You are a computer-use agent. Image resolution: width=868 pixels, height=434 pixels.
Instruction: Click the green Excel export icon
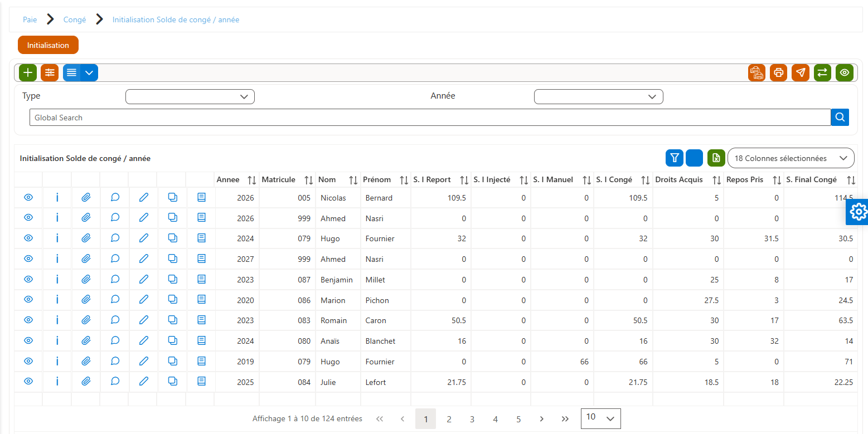coord(716,158)
